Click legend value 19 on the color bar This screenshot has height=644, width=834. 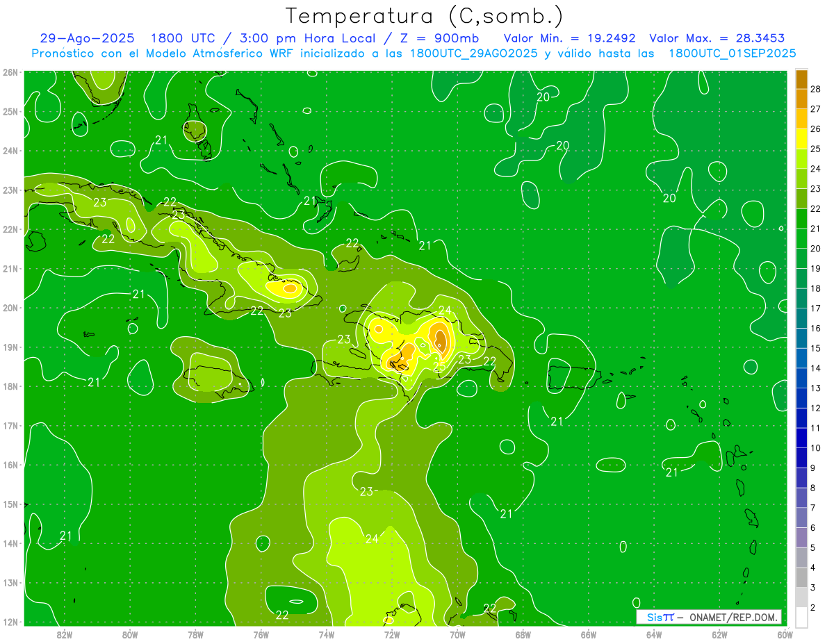tap(816, 268)
